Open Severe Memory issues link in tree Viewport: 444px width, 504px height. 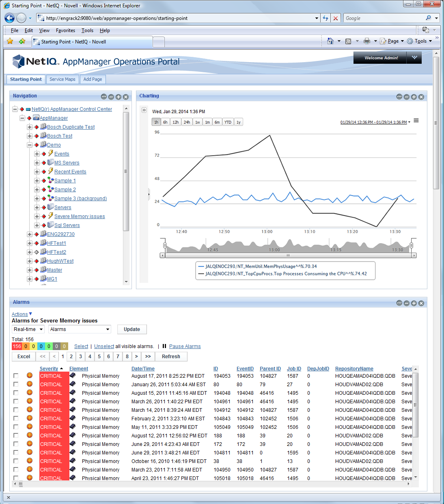pyautogui.click(x=80, y=216)
